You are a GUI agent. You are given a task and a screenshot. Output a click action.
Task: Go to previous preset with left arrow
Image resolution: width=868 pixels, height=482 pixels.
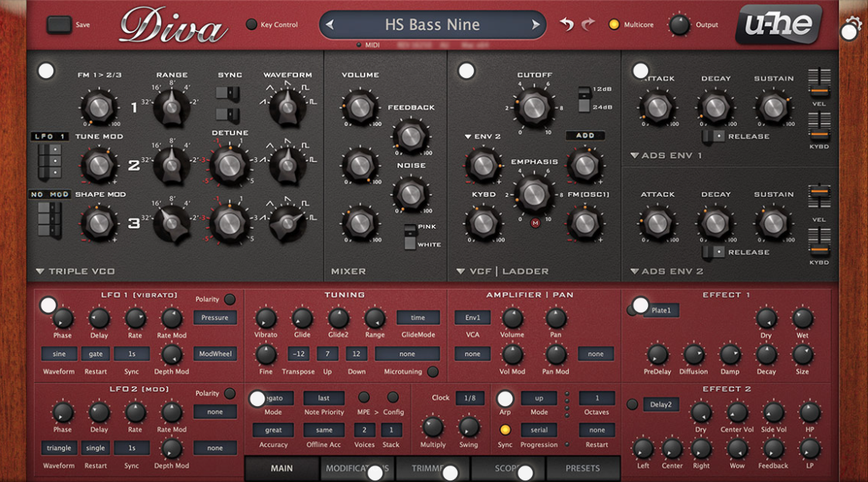coord(330,25)
